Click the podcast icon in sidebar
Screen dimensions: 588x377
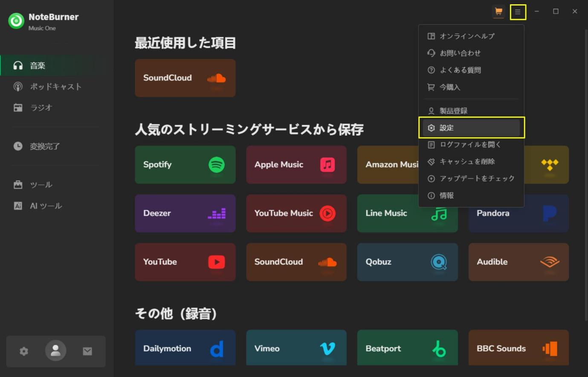pos(18,87)
